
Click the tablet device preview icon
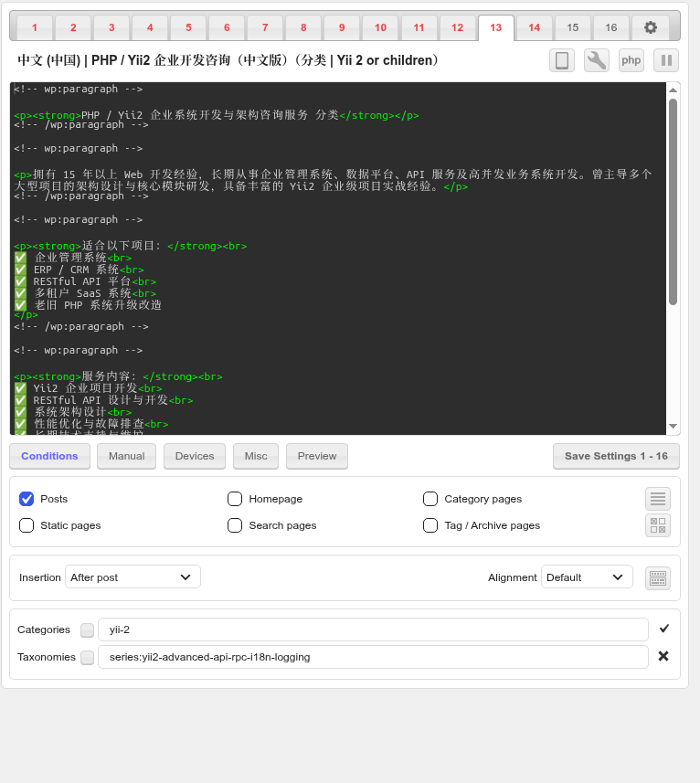tap(562, 60)
